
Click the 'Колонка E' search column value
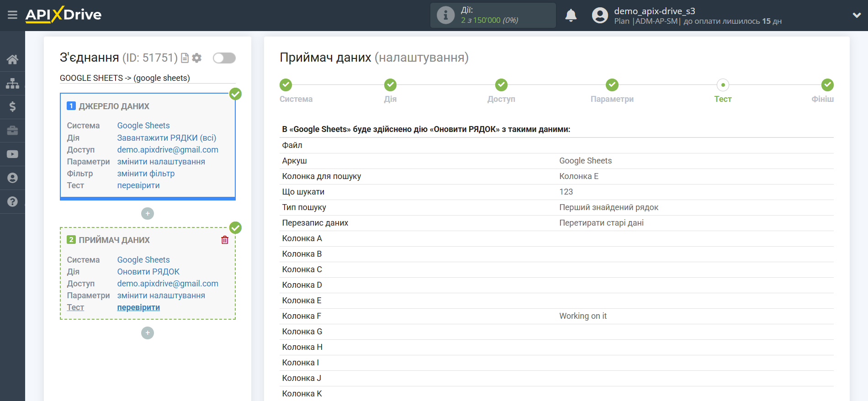(579, 176)
